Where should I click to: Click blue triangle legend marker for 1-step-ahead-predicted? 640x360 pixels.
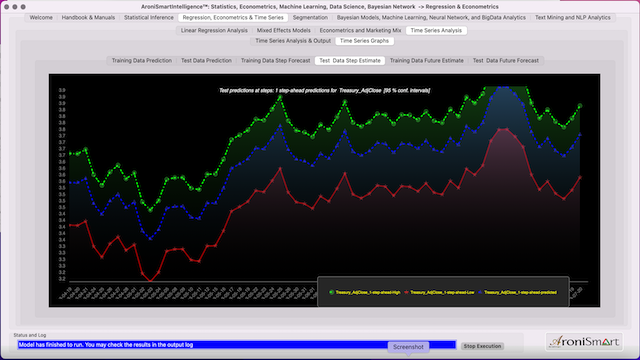pyautogui.click(x=480, y=292)
